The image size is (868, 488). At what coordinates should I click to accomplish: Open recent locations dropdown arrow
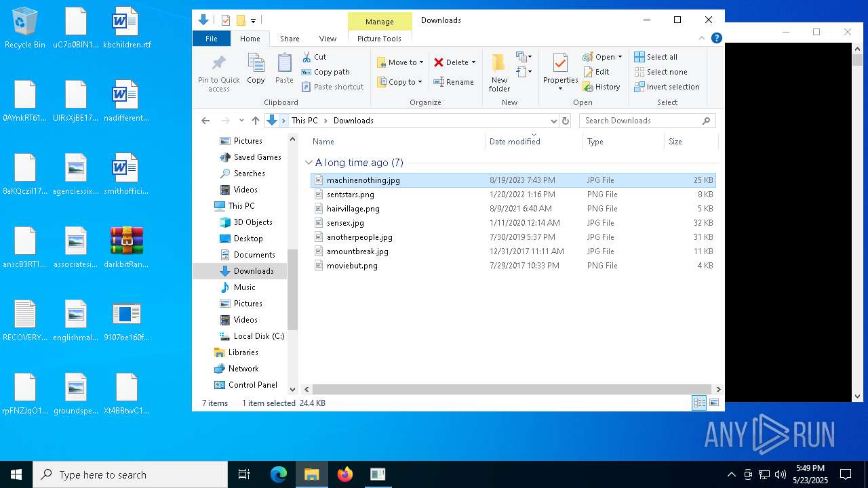[x=241, y=121]
